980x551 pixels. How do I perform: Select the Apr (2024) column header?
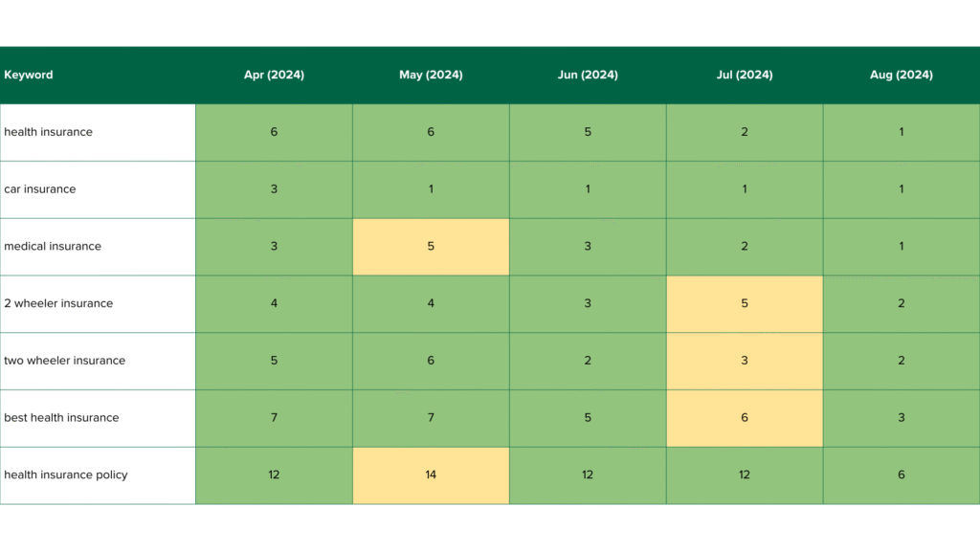point(274,75)
